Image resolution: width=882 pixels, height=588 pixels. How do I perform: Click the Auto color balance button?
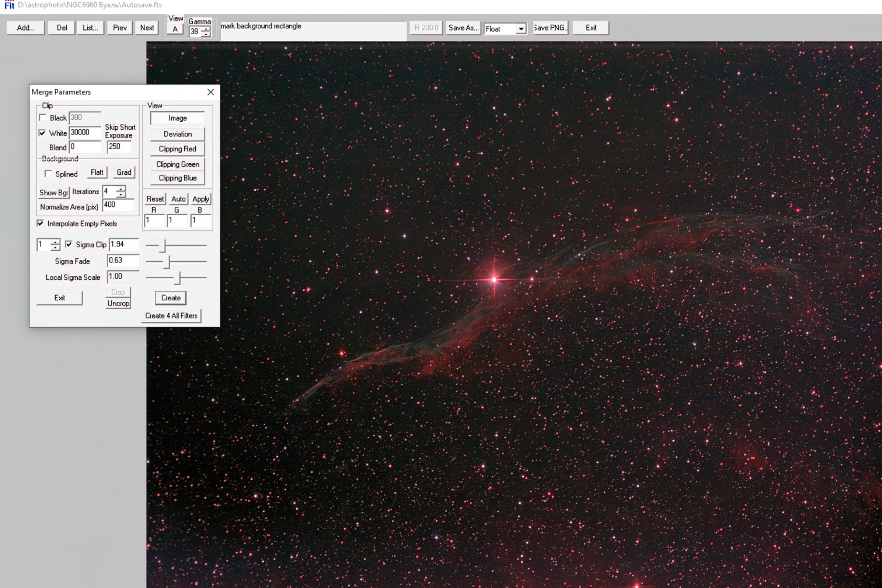[178, 199]
